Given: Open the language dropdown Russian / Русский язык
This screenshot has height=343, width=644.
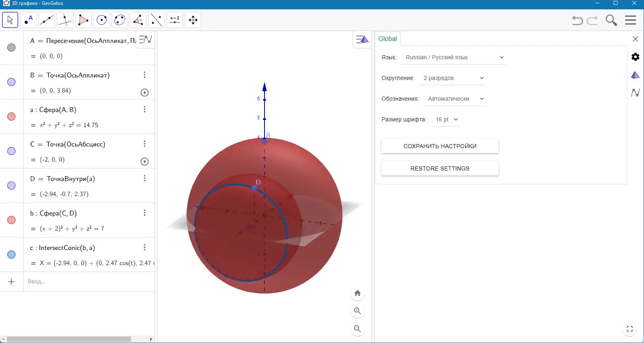Looking at the screenshot, I should [453, 57].
